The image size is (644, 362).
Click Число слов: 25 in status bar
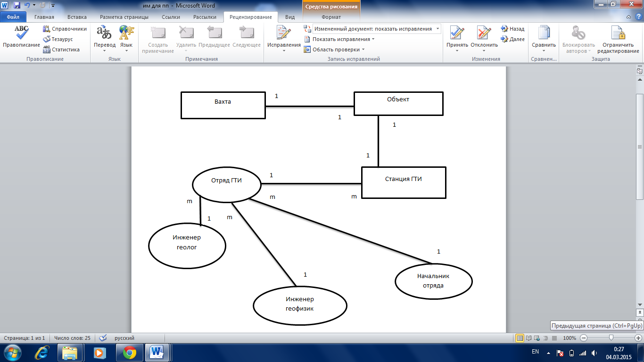pos(72,338)
